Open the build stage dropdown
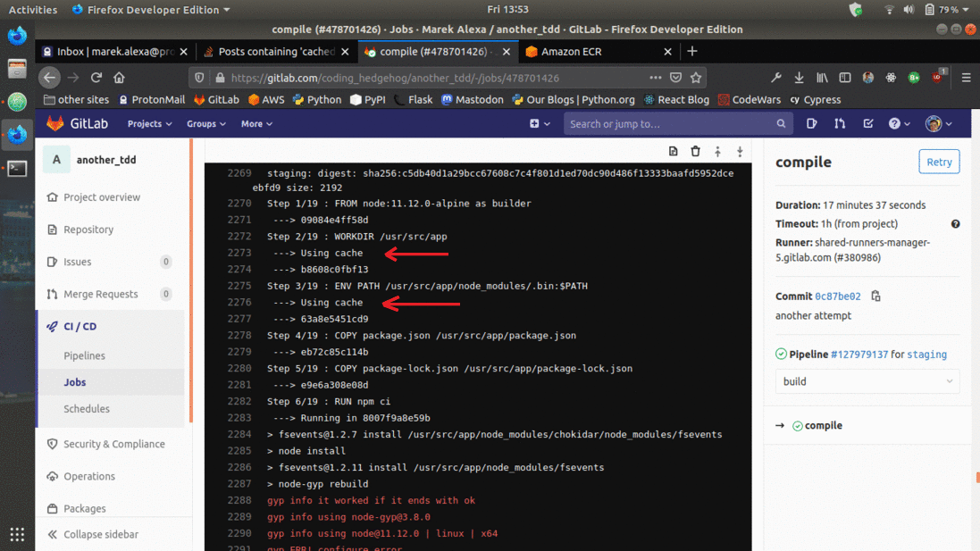Image resolution: width=980 pixels, height=551 pixels. click(867, 381)
